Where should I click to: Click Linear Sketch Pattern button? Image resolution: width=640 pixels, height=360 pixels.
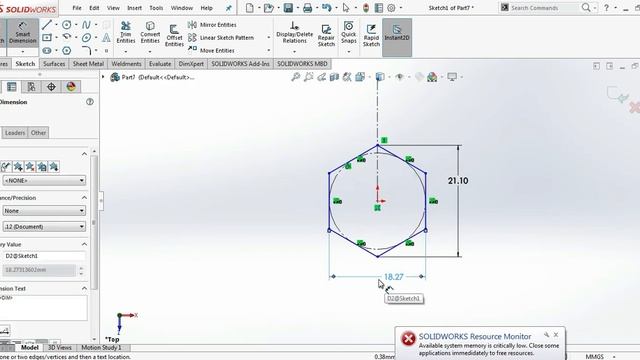(x=221, y=38)
